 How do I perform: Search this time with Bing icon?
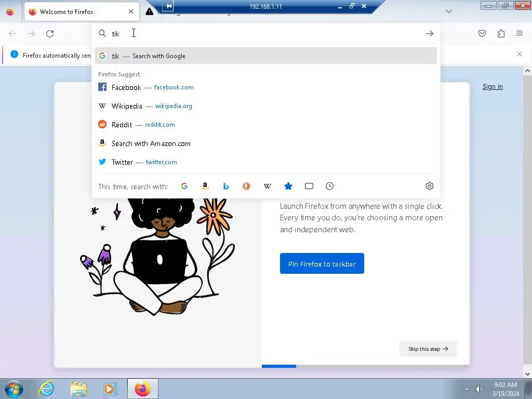[225, 186]
